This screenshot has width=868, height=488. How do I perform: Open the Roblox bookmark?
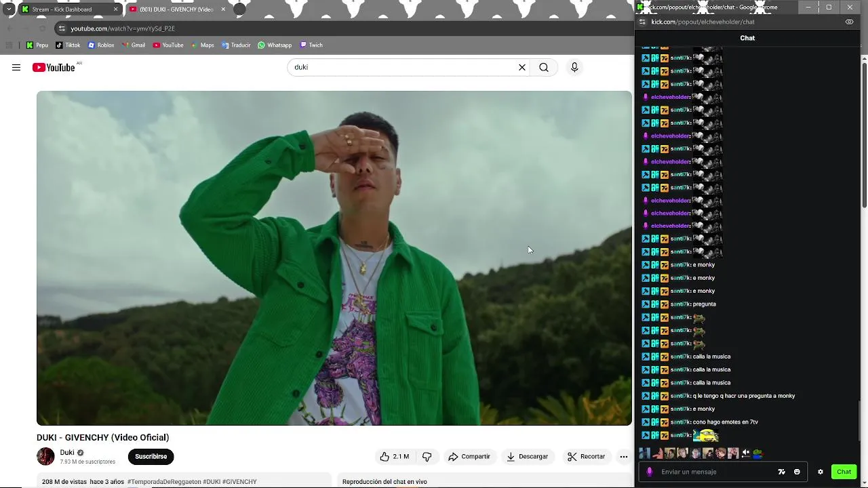(101, 45)
